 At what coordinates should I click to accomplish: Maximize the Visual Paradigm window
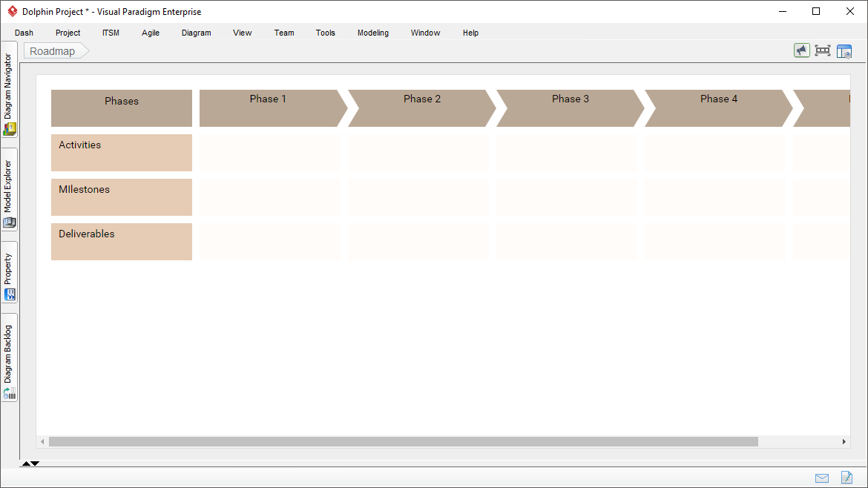(816, 11)
